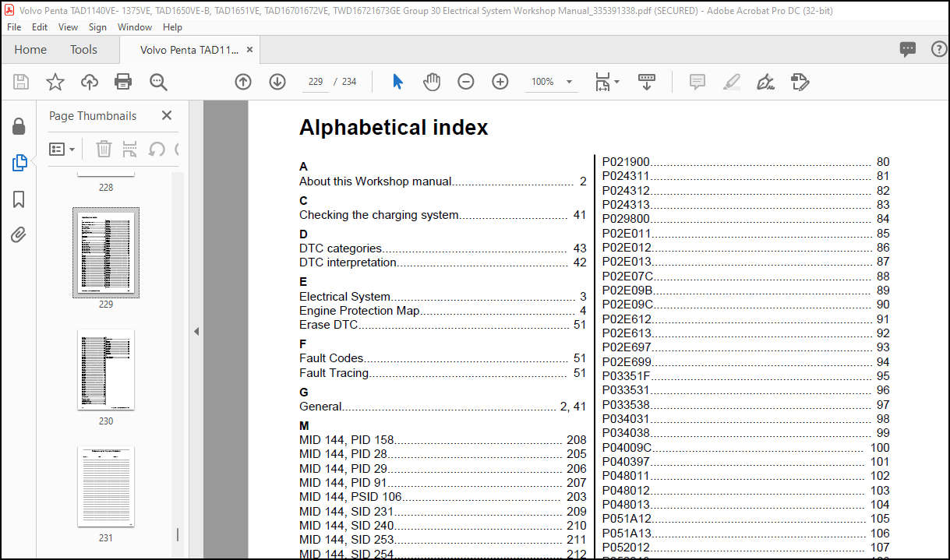This screenshot has height=560, width=950.
Task: Open the Edit menu
Action: click(40, 26)
